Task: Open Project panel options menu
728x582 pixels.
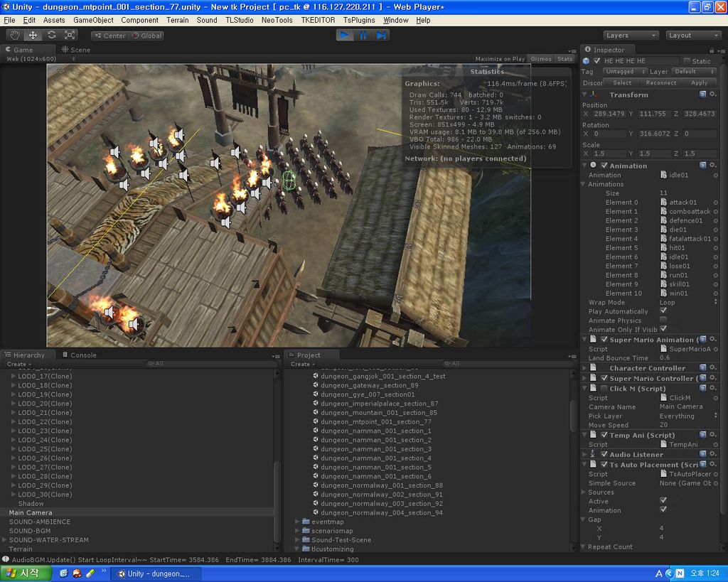Action: pos(572,356)
